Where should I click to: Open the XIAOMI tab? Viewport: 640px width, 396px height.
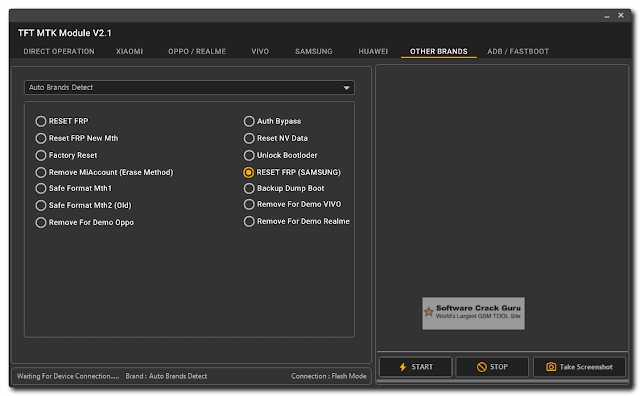click(129, 51)
